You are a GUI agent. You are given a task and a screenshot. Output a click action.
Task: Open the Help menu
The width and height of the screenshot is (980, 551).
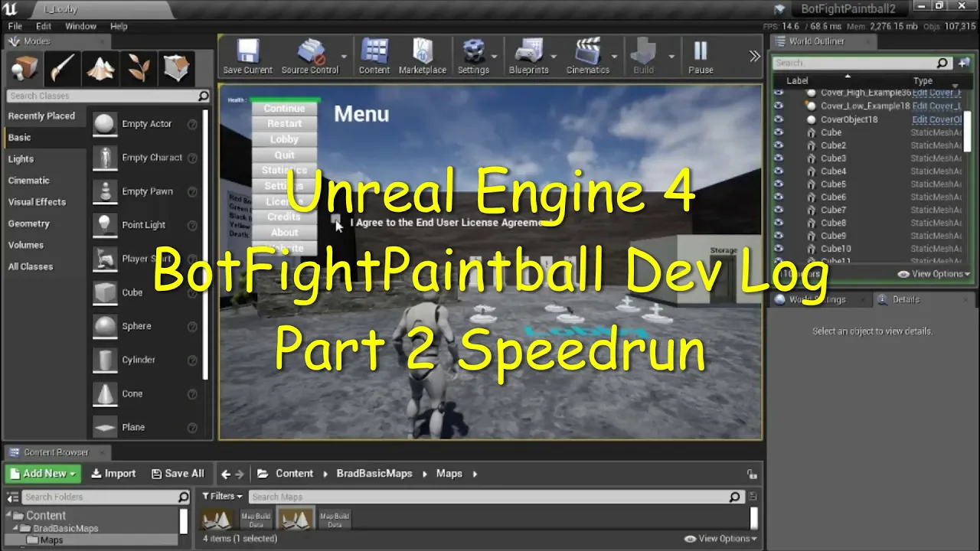(119, 26)
